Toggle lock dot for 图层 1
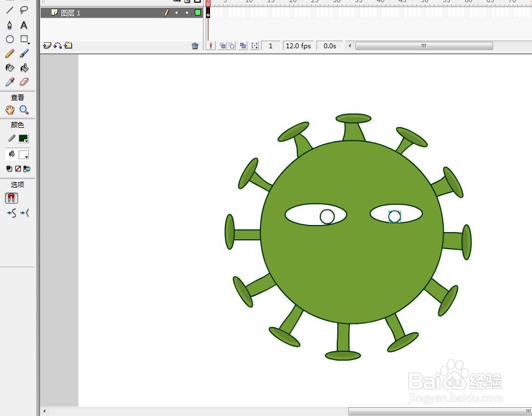Image resolution: width=532 pixels, height=416 pixels. [x=187, y=13]
